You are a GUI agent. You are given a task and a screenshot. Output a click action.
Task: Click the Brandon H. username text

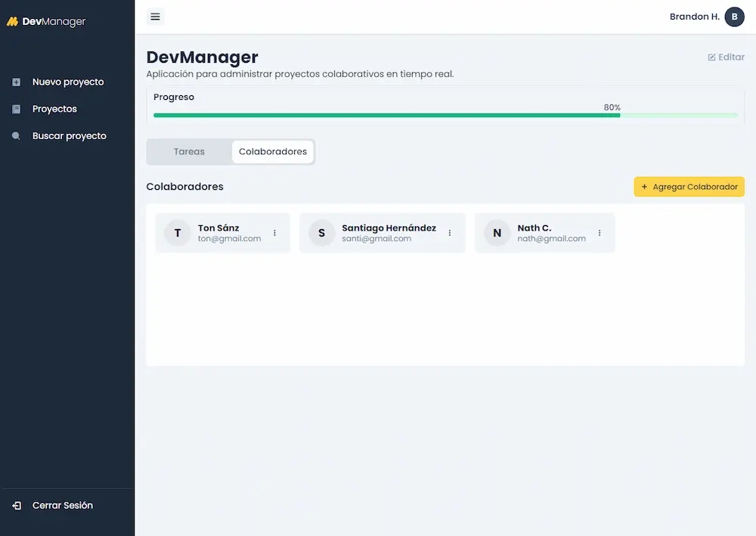click(x=694, y=17)
